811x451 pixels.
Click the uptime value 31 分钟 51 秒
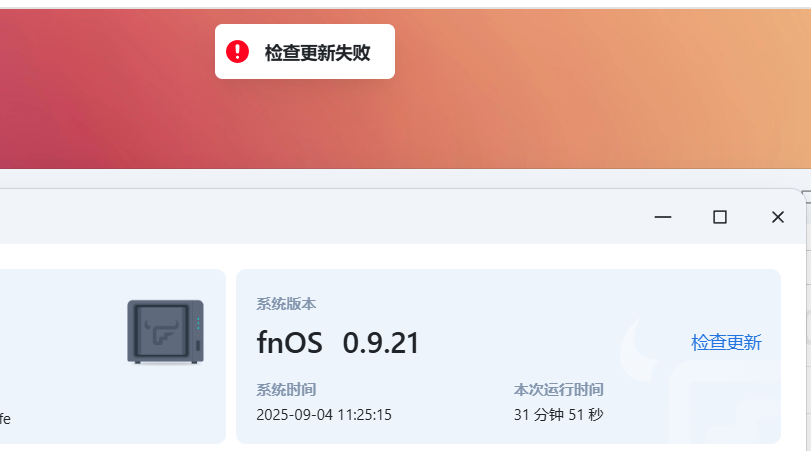click(559, 415)
